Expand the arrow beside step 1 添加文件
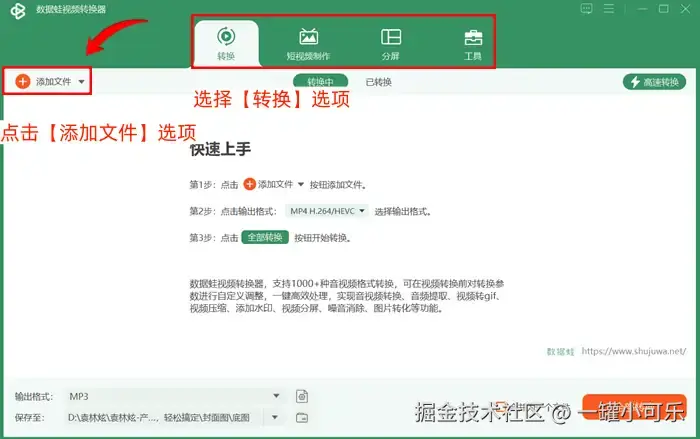Screen dimensions: 700x439 (300, 184)
